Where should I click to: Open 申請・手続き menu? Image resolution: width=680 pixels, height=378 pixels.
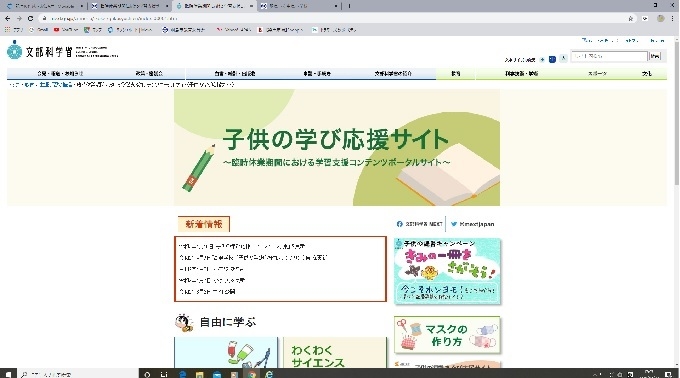317,74
